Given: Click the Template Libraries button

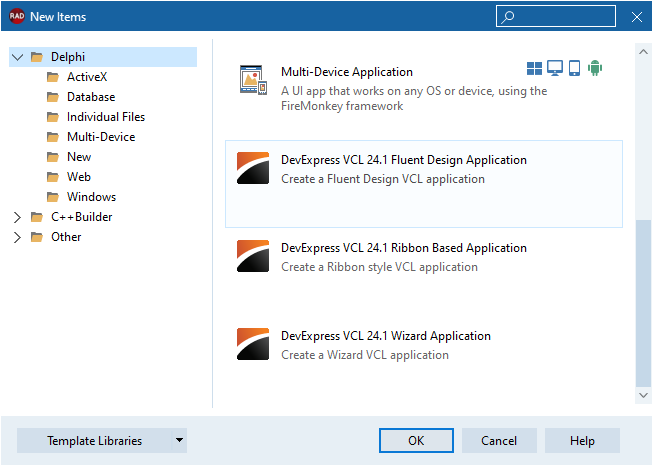Looking at the screenshot, I should [95, 440].
